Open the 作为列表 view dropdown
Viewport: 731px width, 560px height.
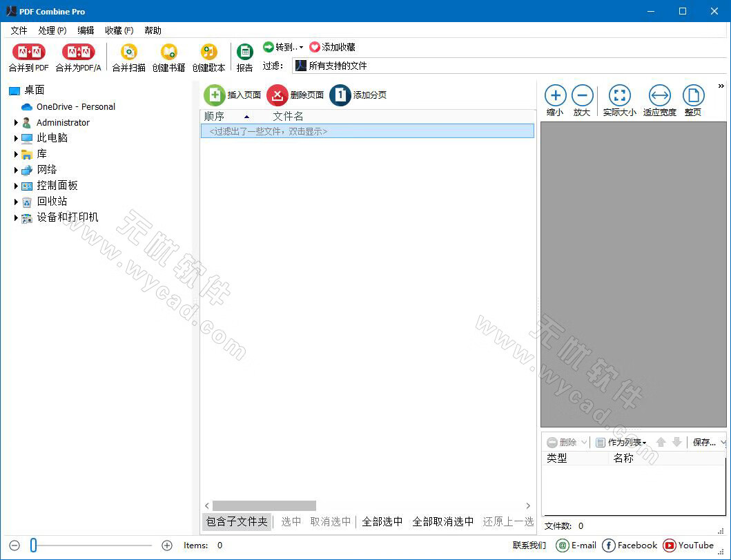(x=620, y=442)
